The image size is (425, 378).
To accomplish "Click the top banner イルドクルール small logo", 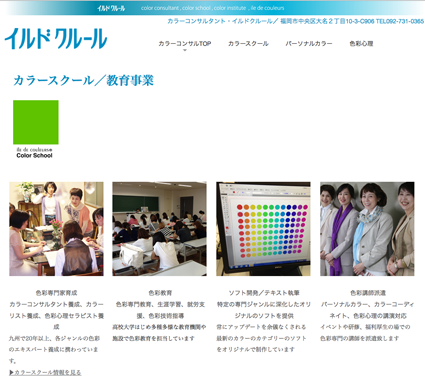I will (x=111, y=8).
